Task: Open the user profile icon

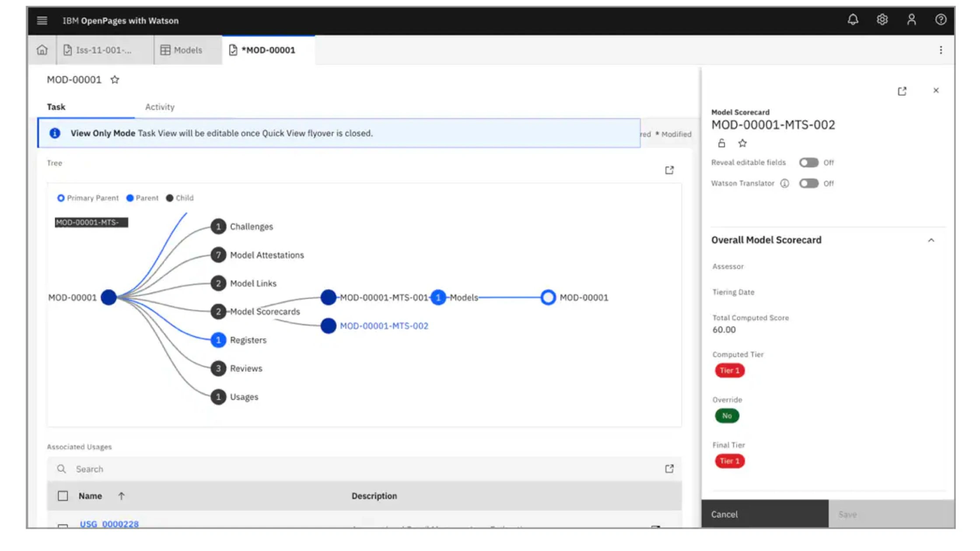Action: [911, 20]
